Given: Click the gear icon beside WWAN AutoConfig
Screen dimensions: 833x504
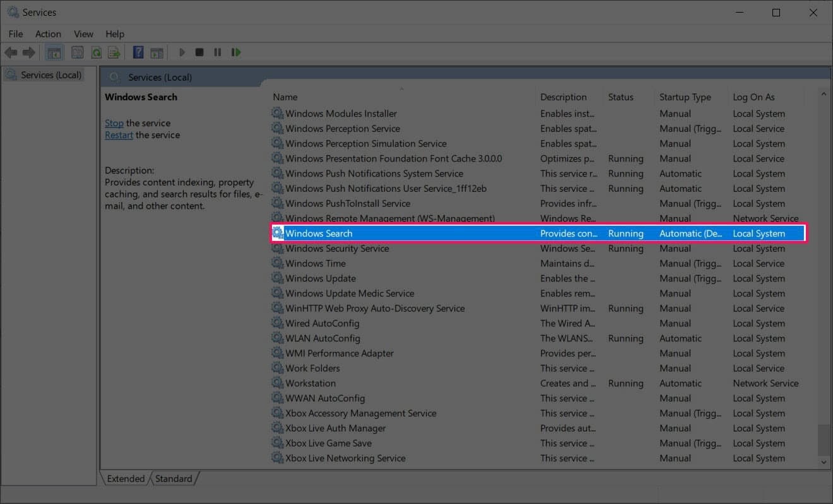Looking at the screenshot, I should click(x=278, y=399).
